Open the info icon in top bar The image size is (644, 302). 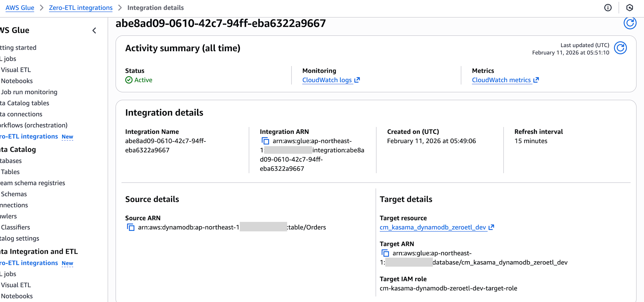click(x=608, y=7)
